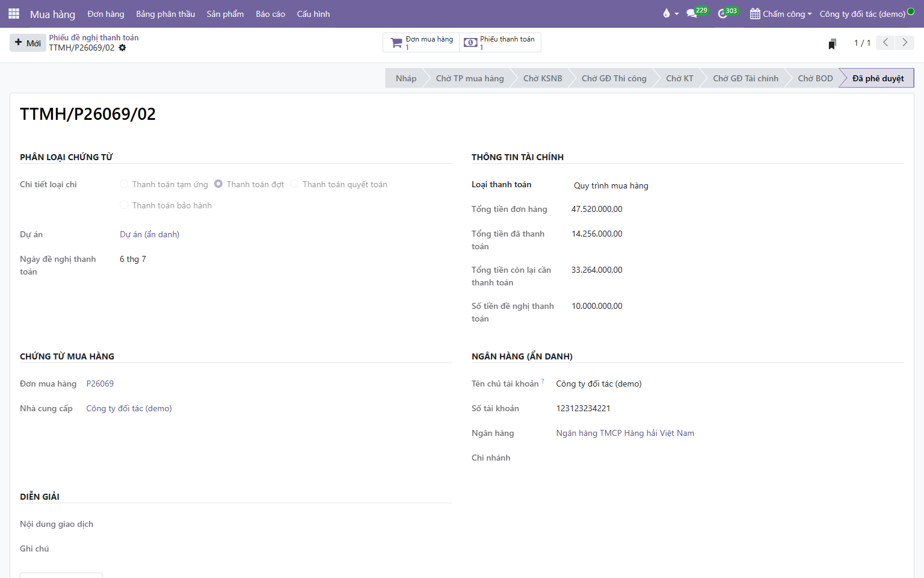This screenshot has height=578, width=924.
Task: Open the Bảng phân thầu menu
Action: pos(165,14)
